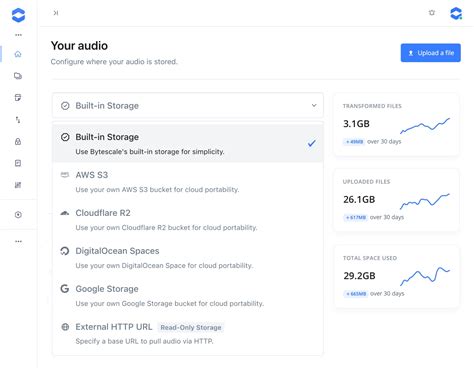Click the Total Space Used sparkline chart
The image size is (474, 368).
(425, 276)
